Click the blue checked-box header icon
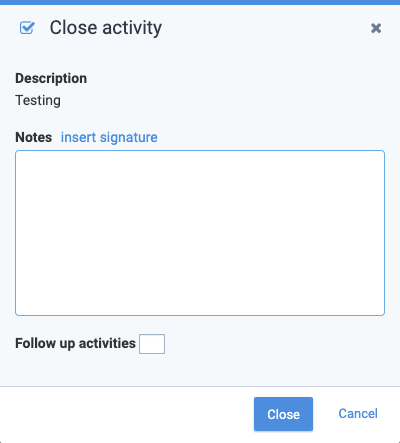 tap(27, 28)
